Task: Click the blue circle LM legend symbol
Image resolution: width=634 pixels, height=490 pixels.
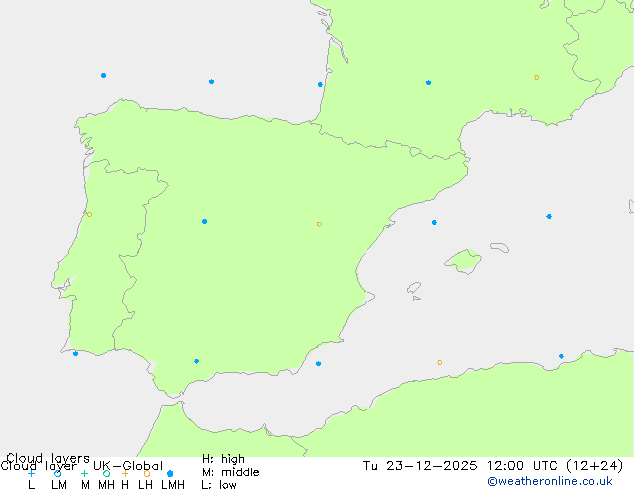Action: point(57,473)
